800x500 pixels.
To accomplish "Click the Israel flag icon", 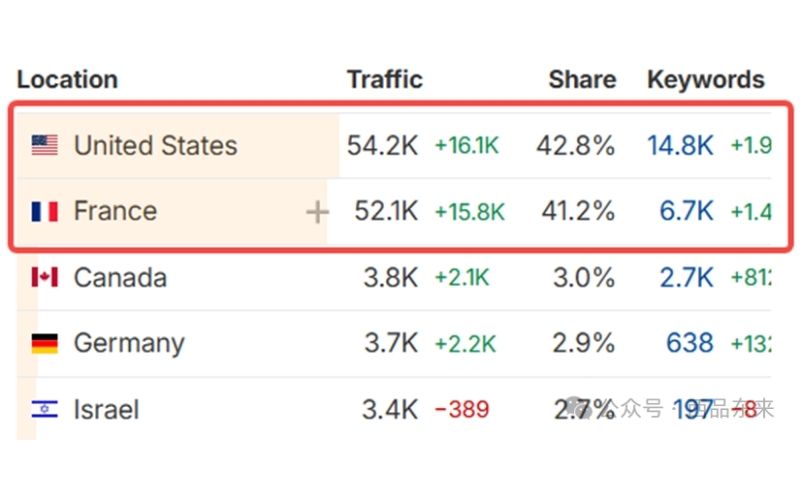I will 44,409.
